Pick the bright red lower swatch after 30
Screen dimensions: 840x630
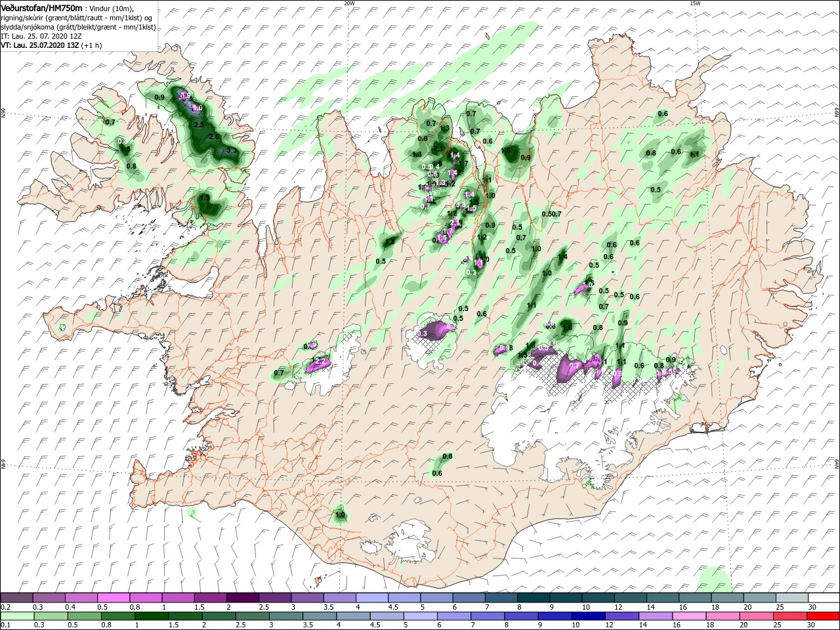click(x=824, y=616)
